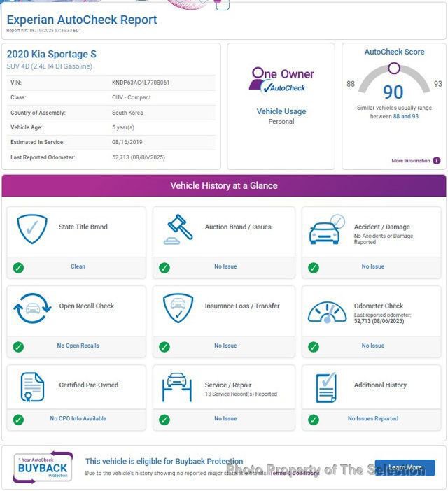
Task: Click the AutoCheck Buyback Protection logo
Action: click(43, 467)
